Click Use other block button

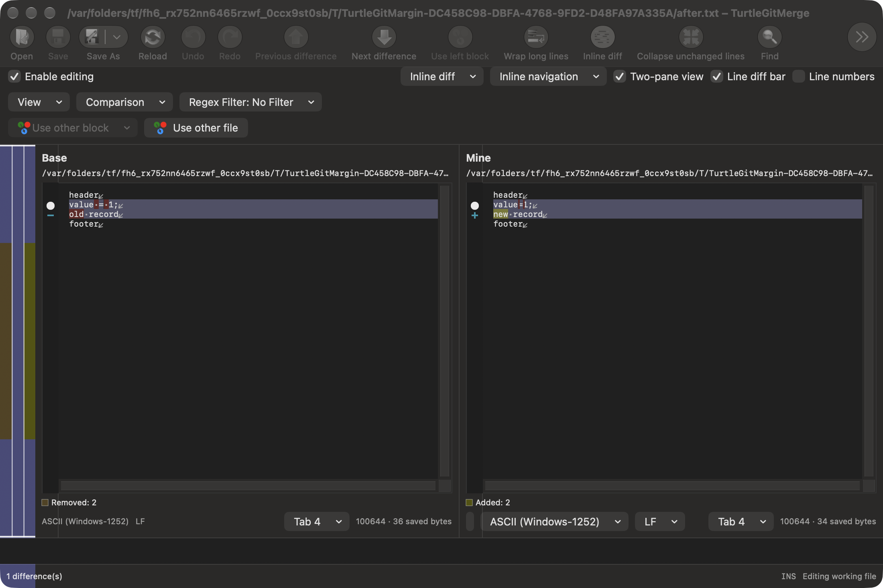click(73, 128)
